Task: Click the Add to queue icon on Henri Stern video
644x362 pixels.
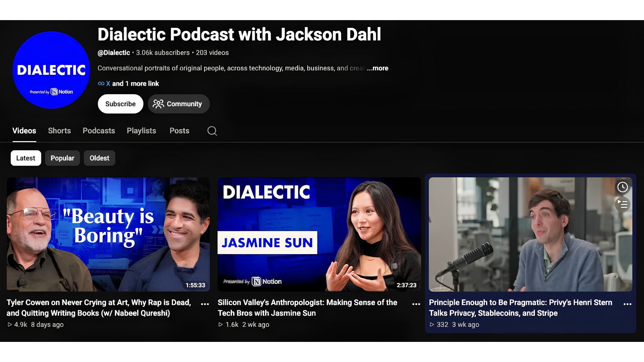Action: pos(623,204)
